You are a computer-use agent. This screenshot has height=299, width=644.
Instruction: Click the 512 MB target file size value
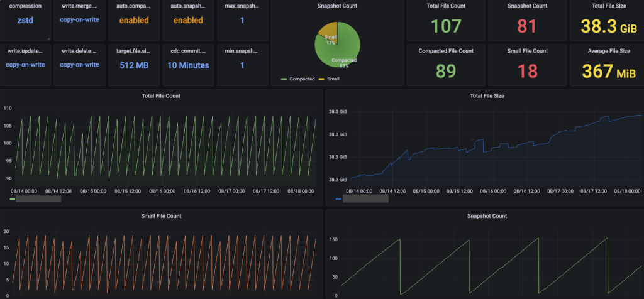point(134,65)
